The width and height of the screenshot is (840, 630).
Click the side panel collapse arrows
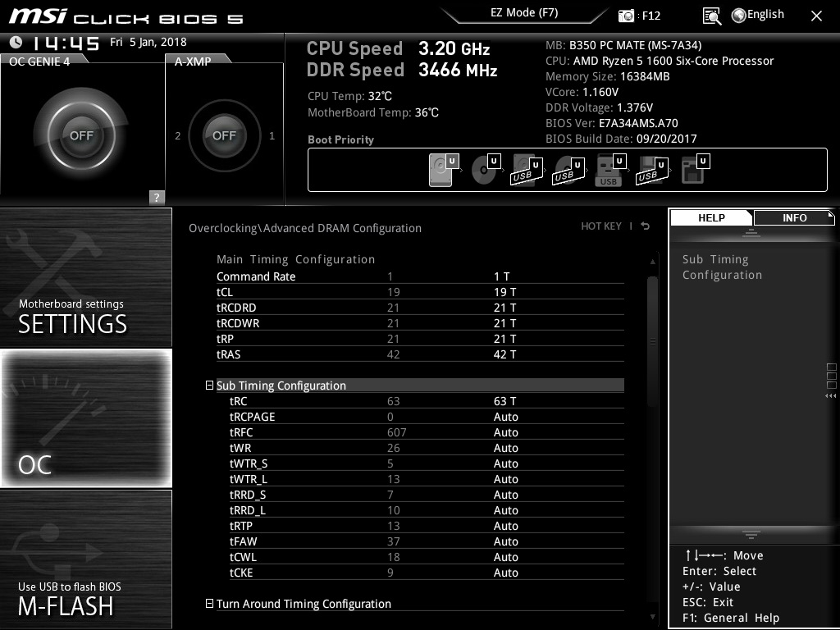(x=830, y=396)
